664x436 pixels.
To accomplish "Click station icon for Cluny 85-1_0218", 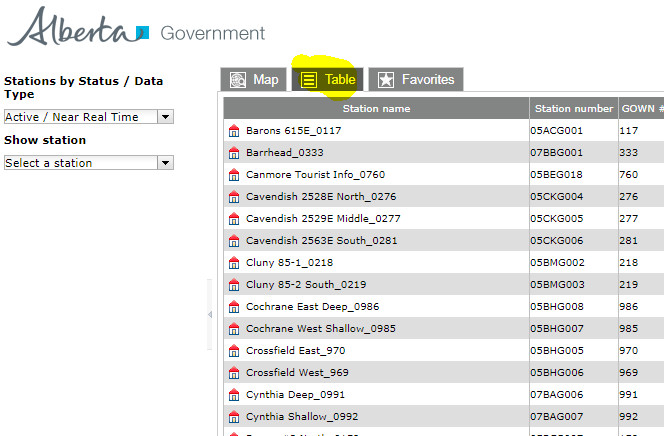I will point(234,262).
